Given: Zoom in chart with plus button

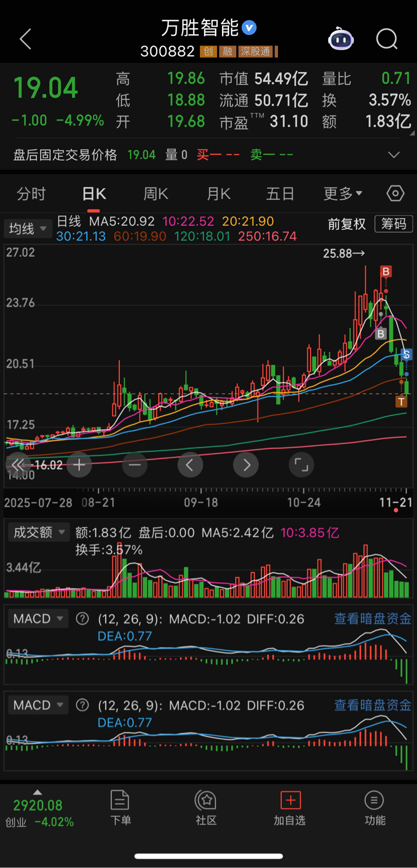Looking at the screenshot, I should [x=79, y=465].
